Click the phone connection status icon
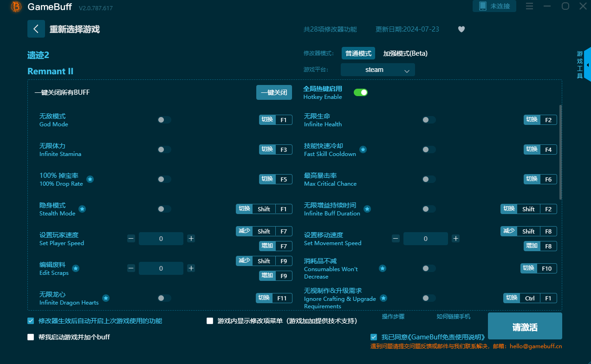This screenshot has width=591, height=364. click(482, 6)
